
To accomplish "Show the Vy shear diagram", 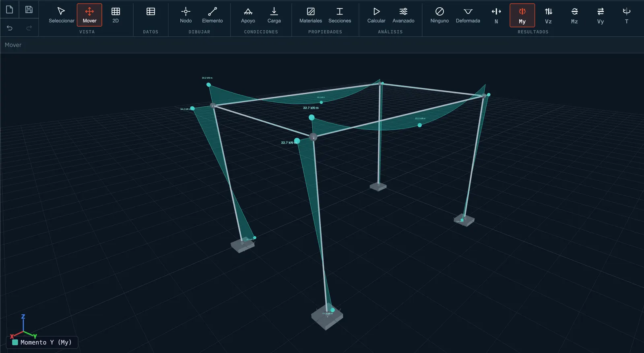I will 601,15.
